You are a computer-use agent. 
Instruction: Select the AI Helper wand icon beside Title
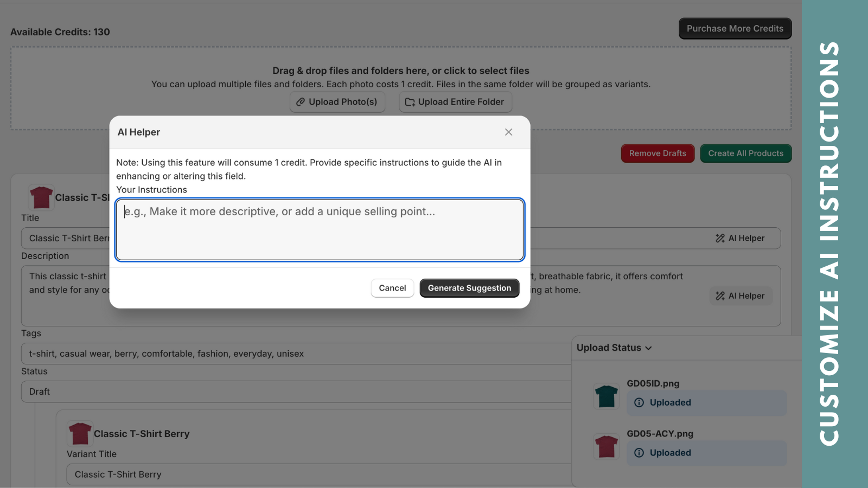tap(719, 238)
